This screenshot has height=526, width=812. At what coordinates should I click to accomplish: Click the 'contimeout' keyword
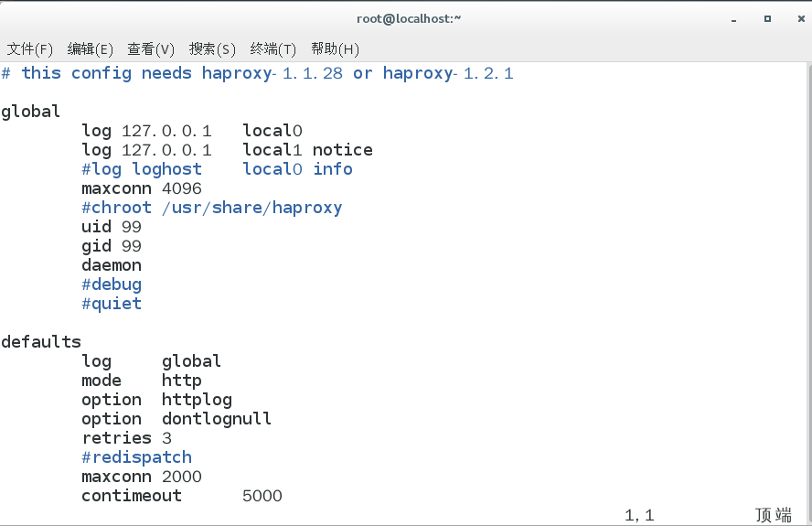(132, 496)
